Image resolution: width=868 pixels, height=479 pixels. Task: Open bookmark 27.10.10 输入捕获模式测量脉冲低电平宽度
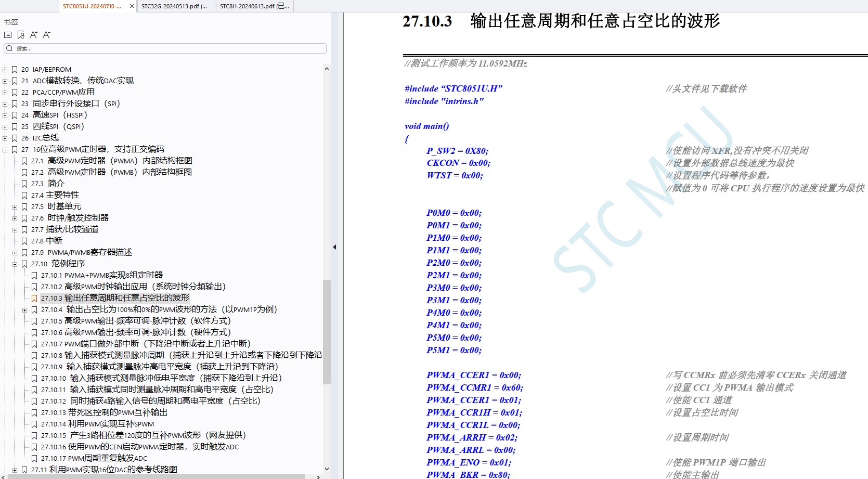[x=161, y=379]
